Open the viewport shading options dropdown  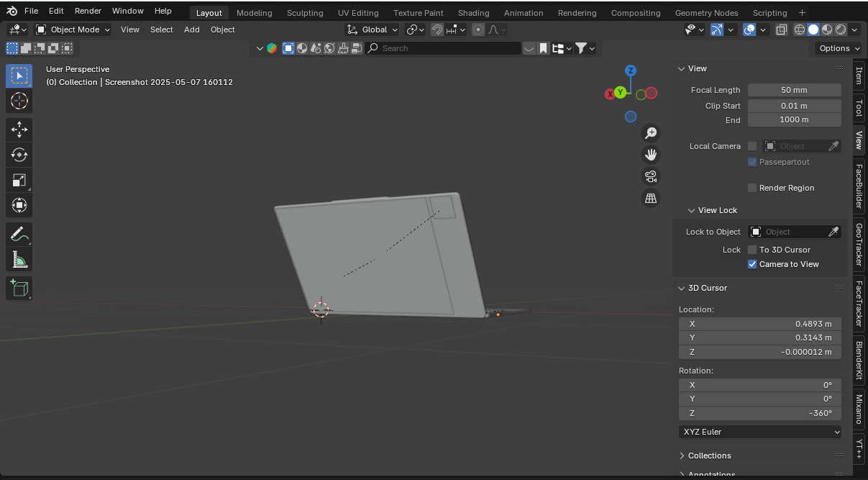coord(854,30)
